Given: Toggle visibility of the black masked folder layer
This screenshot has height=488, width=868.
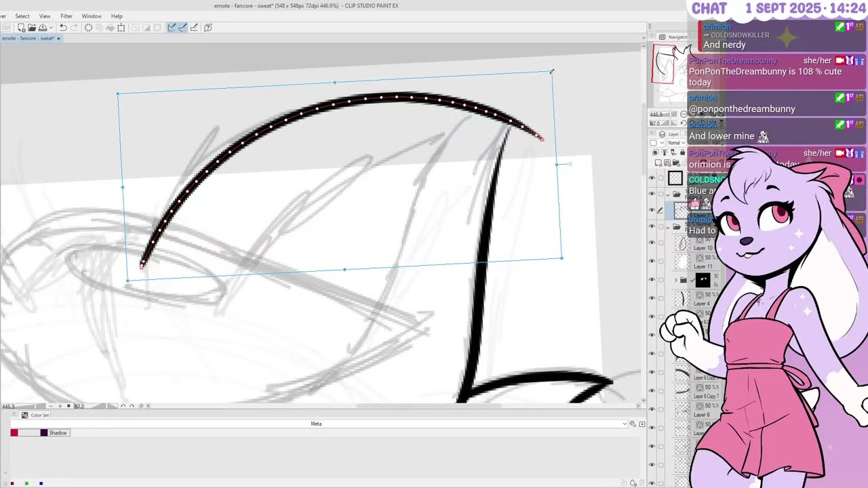Looking at the screenshot, I should click(652, 280).
